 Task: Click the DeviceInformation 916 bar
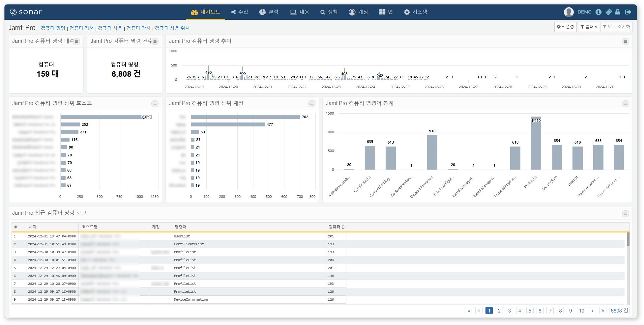432,152
